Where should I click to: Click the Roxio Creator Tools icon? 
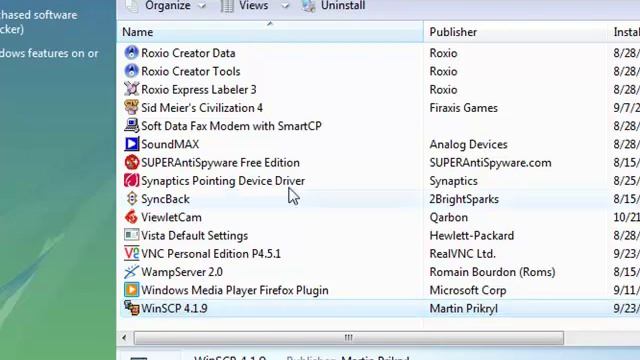pyautogui.click(x=131, y=71)
